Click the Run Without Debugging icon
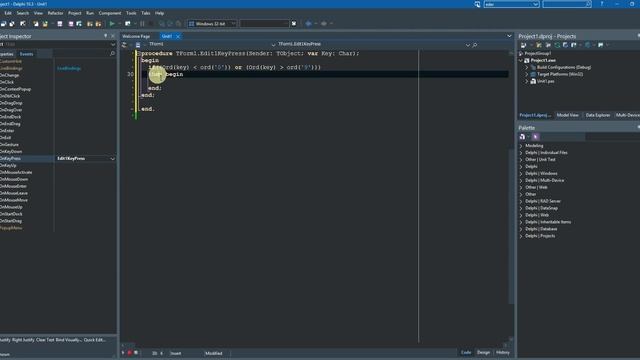The image size is (640, 360). pyautogui.click(x=128, y=24)
